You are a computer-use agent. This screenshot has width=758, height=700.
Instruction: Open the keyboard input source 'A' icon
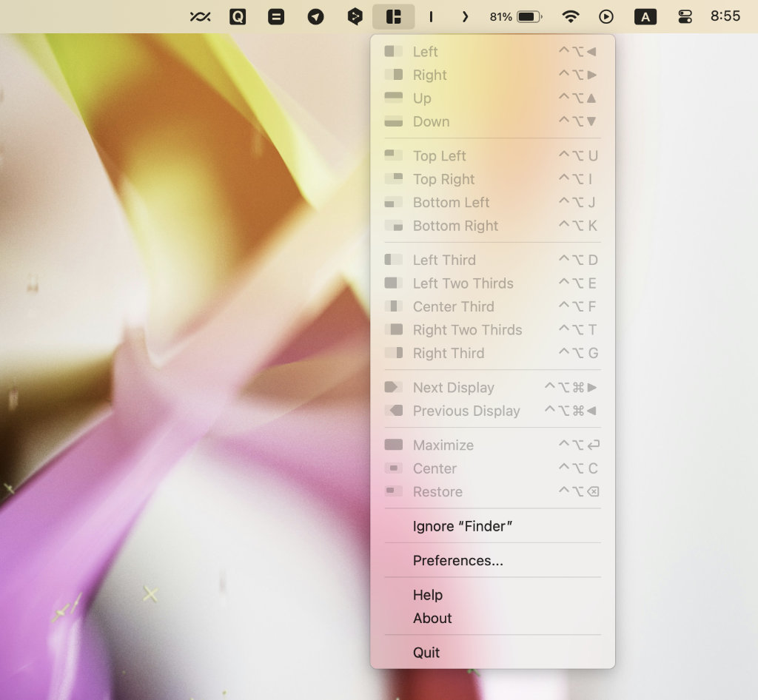point(645,16)
